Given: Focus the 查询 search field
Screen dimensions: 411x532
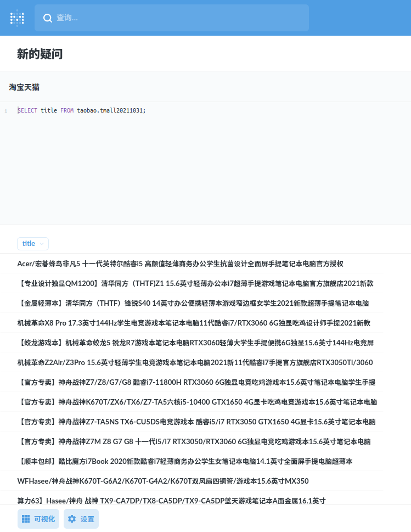Looking at the screenshot, I should coord(172,18).
